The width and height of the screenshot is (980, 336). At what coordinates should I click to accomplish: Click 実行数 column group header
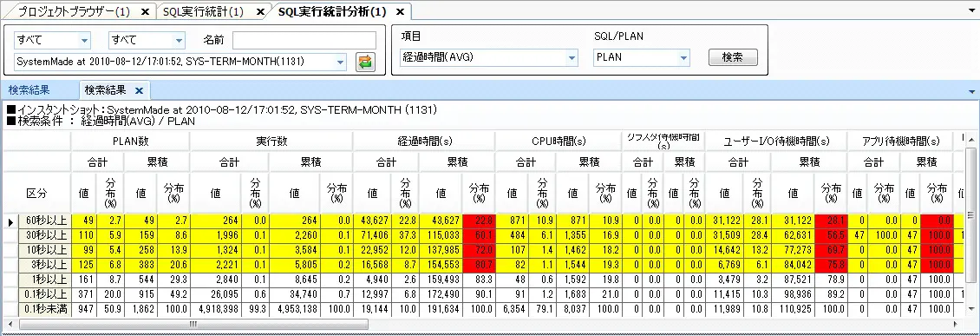(x=271, y=142)
